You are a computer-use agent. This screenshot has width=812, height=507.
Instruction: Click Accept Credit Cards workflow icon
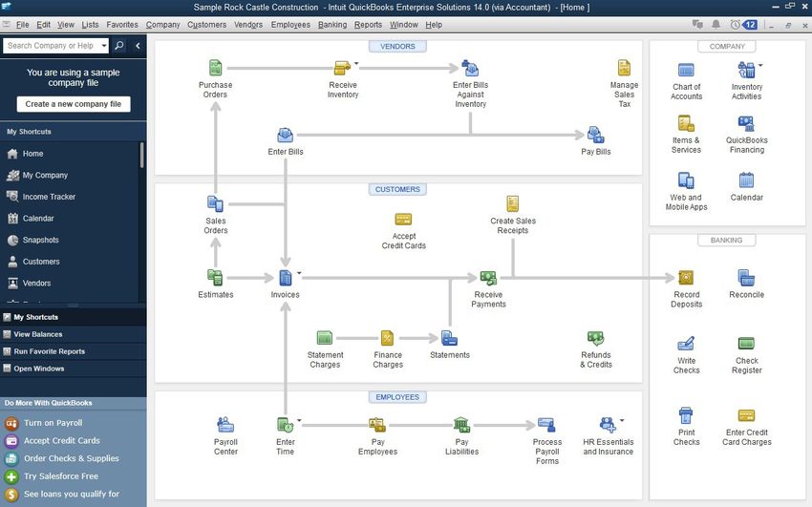coord(403,219)
